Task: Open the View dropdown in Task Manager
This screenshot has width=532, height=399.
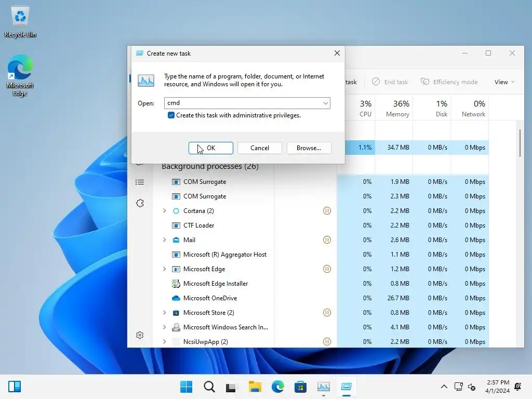Action: [x=504, y=82]
